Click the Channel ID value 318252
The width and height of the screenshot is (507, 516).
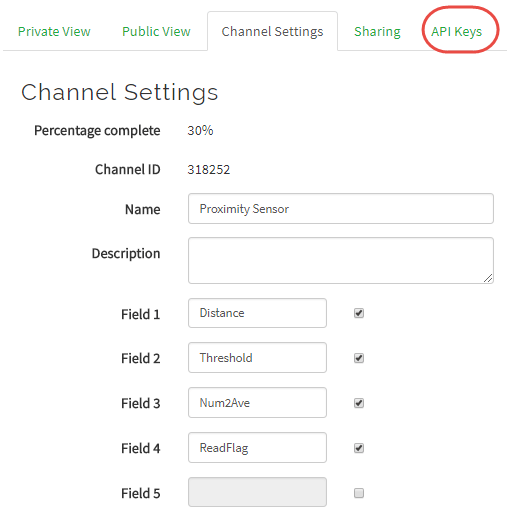click(x=209, y=170)
